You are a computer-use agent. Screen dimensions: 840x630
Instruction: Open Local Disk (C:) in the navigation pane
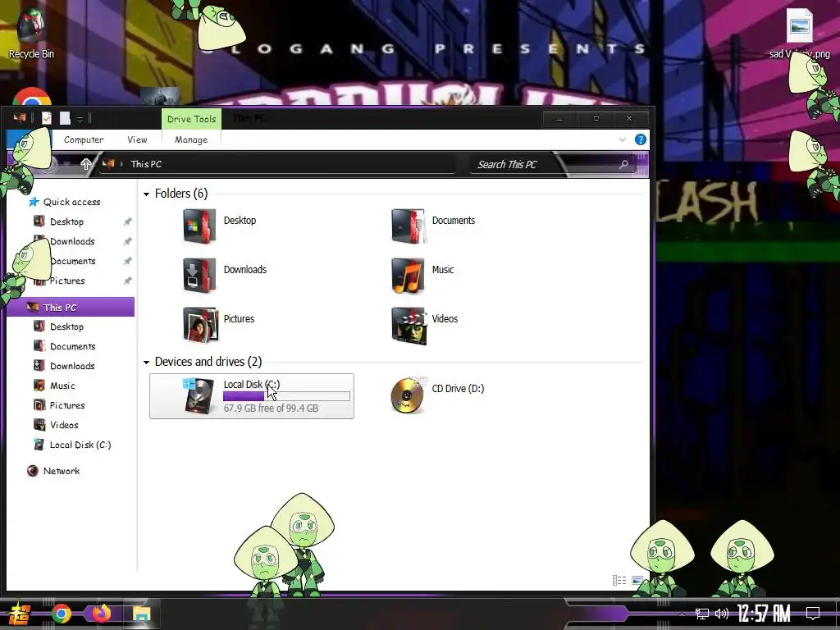click(x=80, y=445)
